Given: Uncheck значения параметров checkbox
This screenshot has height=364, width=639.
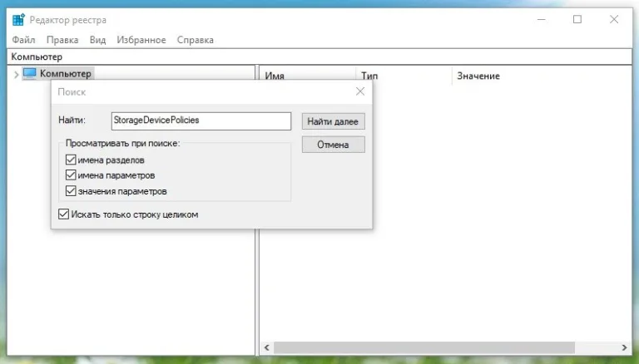Looking at the screenshot, I should 71,190.
